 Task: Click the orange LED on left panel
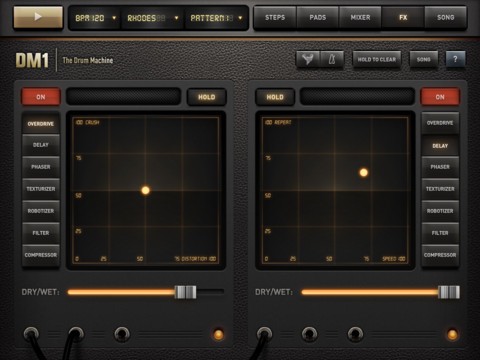coord(218,334)
